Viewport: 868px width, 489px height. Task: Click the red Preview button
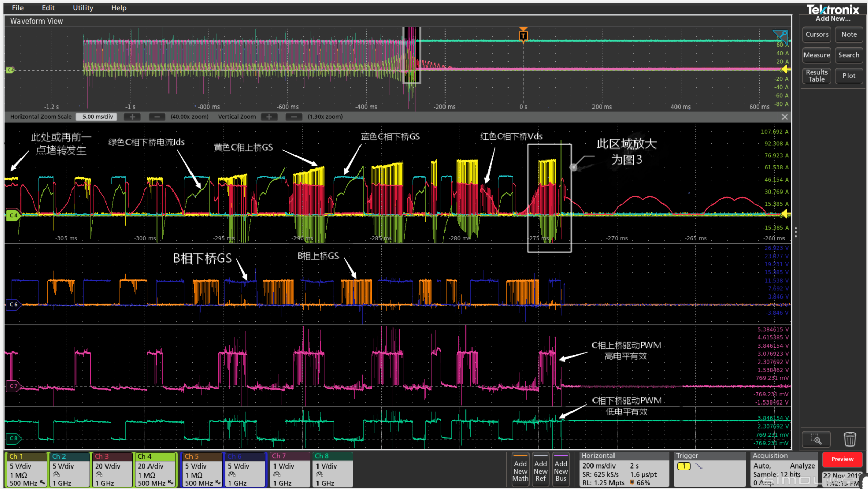(x=842, y=459)
